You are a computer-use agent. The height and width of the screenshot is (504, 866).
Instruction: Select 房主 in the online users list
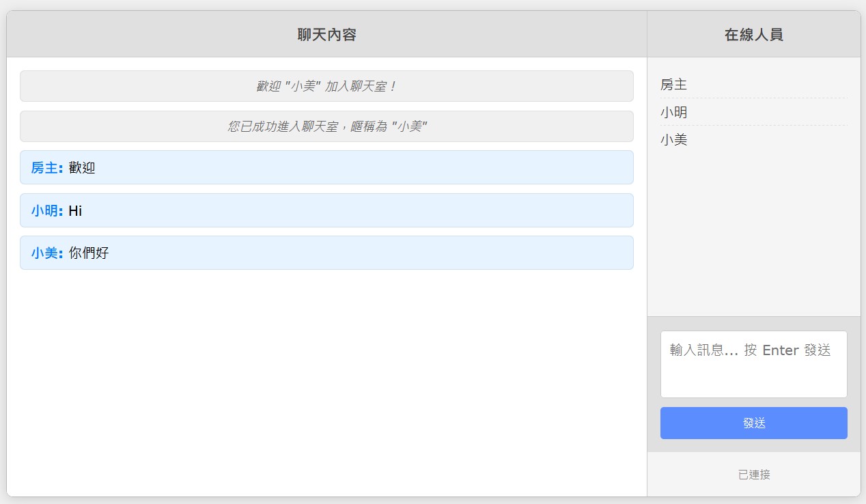click(x=753, y=85)
